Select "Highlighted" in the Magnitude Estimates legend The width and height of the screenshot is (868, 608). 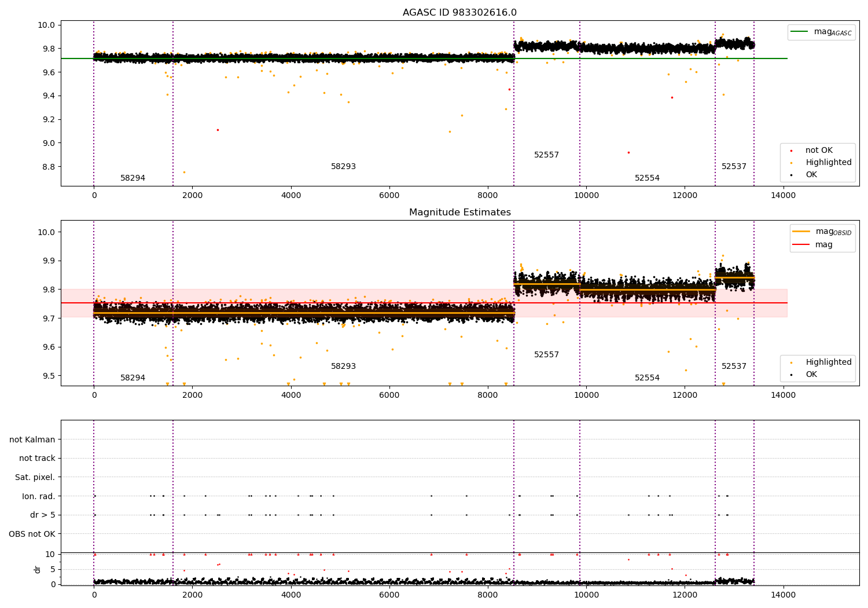click(x=821, y=362)
